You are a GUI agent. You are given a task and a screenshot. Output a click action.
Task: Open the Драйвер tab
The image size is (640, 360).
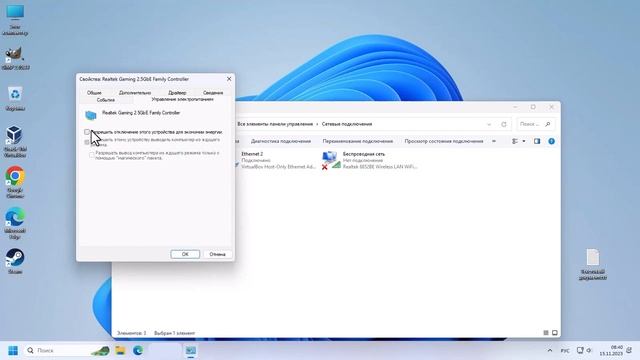(x=177, y=93)
